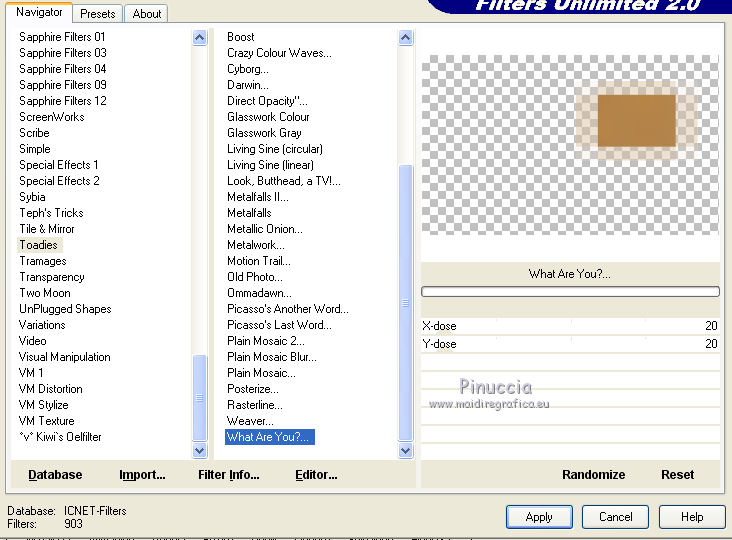Screen dimensions: 732x540
Task: Select the Cyborg... effect
Action: coord(247,69)
